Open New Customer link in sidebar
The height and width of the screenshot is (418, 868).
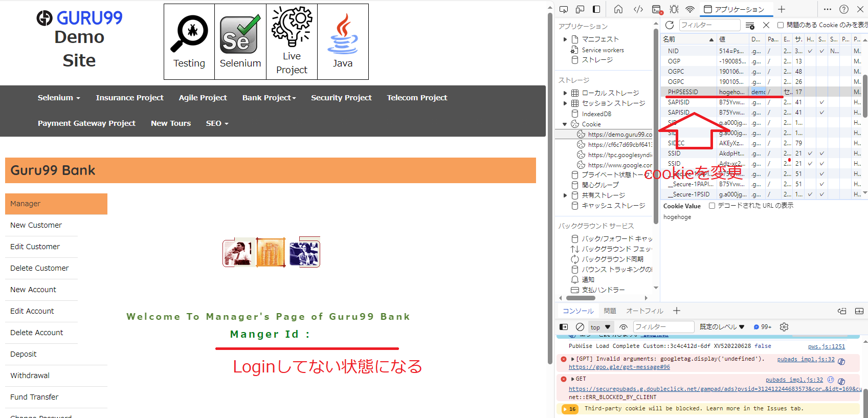[x=36, y=225]
